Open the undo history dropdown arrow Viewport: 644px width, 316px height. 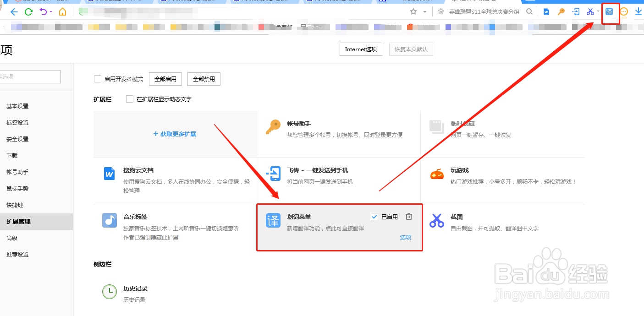pos(51,12)
